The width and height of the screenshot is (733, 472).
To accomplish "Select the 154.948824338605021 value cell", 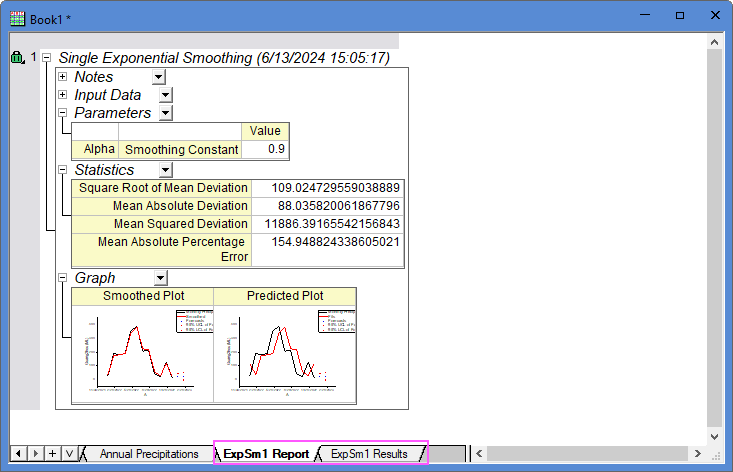I will point(328,250).
